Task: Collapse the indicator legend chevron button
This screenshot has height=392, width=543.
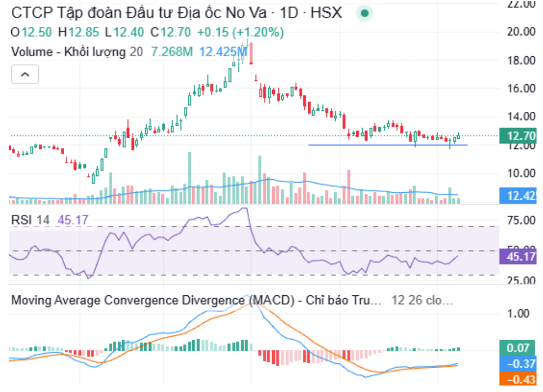Action: (25, 74)
